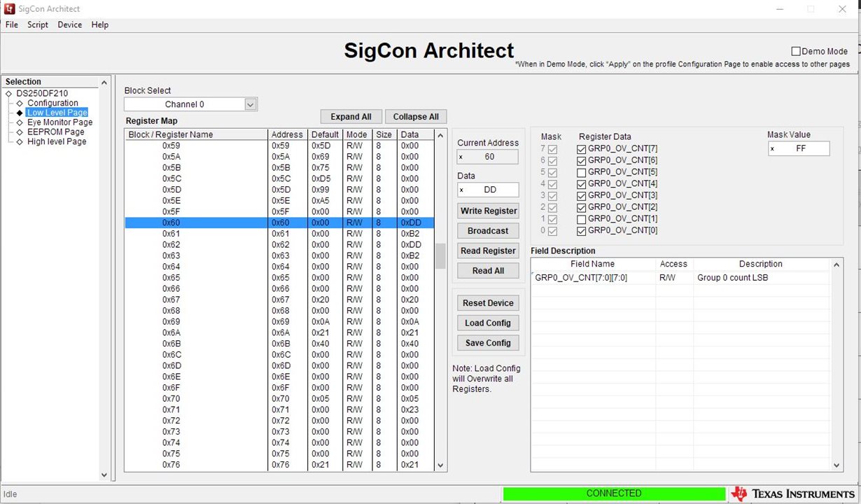Select register row 0x76
Screen dimensions: 861x504
pos(280,465)
